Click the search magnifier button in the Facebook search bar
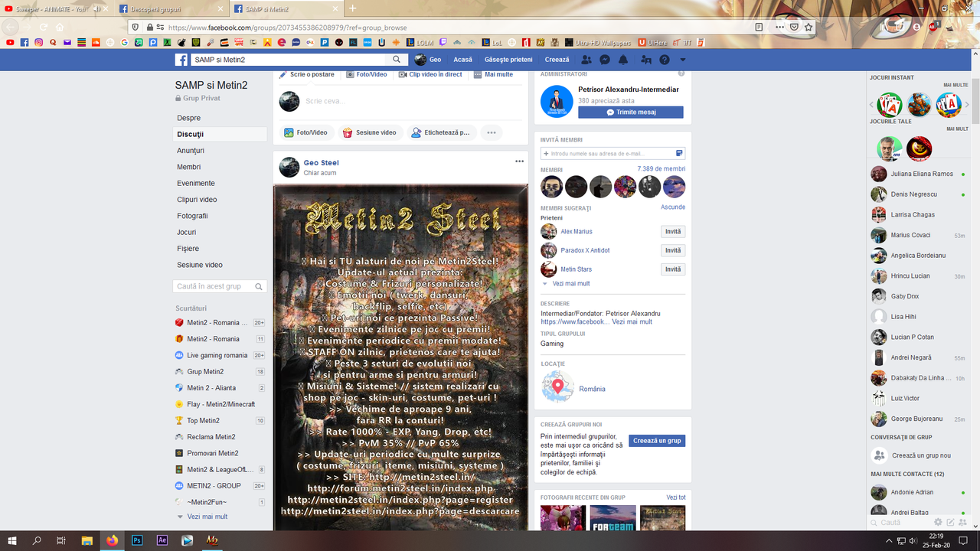Image resolution: width=980 pixels, height=551 pixels. click(397, 60)
